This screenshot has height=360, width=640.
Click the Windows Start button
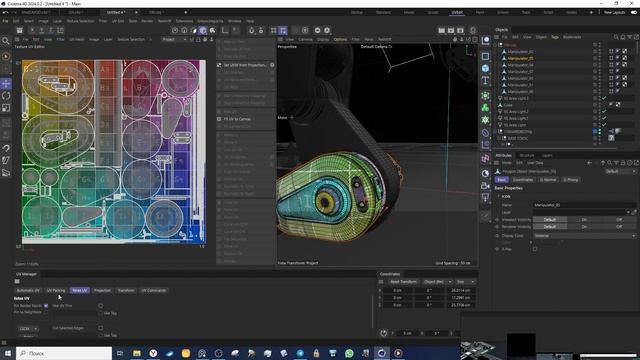click(x=7, y=353)
